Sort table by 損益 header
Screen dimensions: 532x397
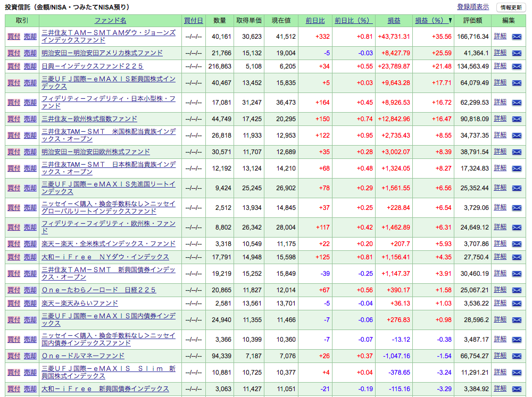click(x=394, y=21)
